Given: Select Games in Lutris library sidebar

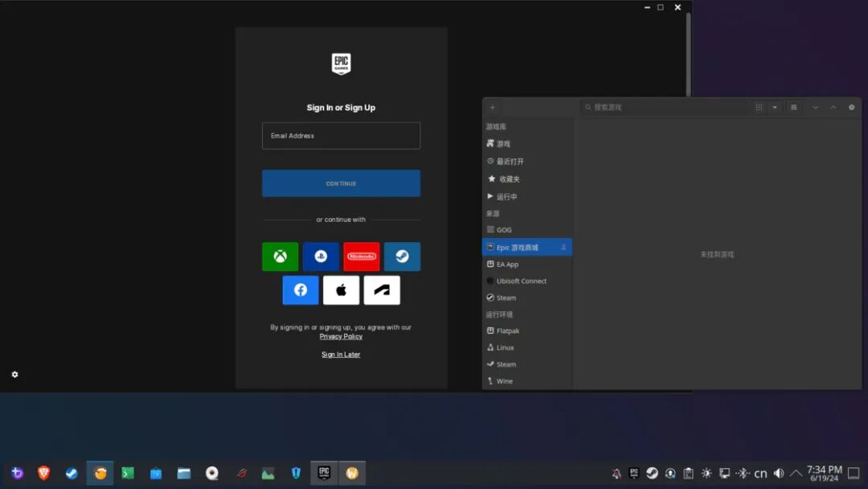Looking at the screenshot, I should pyautogui.click(x=527, y=144).
